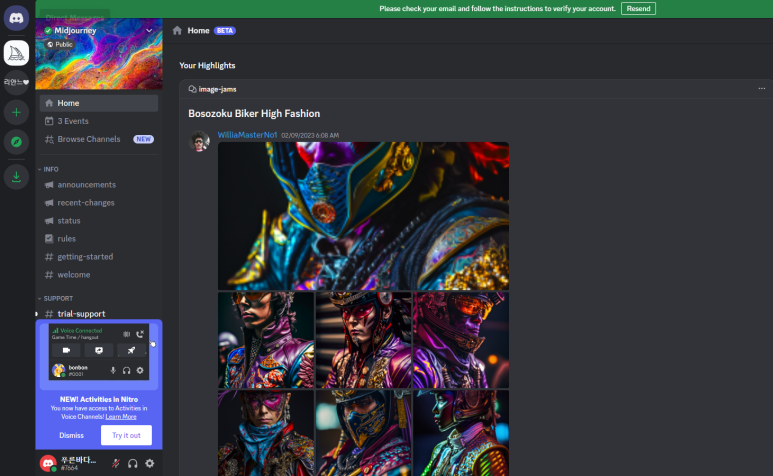Image resolution: width=773 pixels, height=476 pixels.
Task: Add a server with the plus icon
Action: 16,112
